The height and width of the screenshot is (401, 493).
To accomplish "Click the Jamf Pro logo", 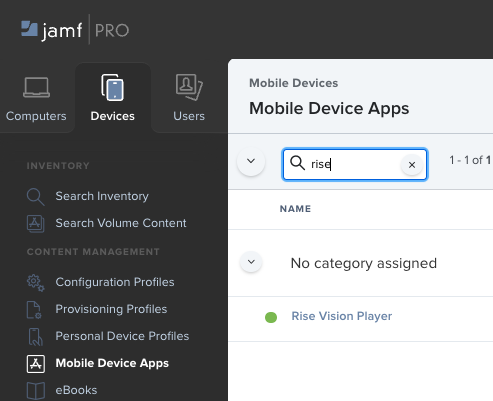I will tap(75, 30).
